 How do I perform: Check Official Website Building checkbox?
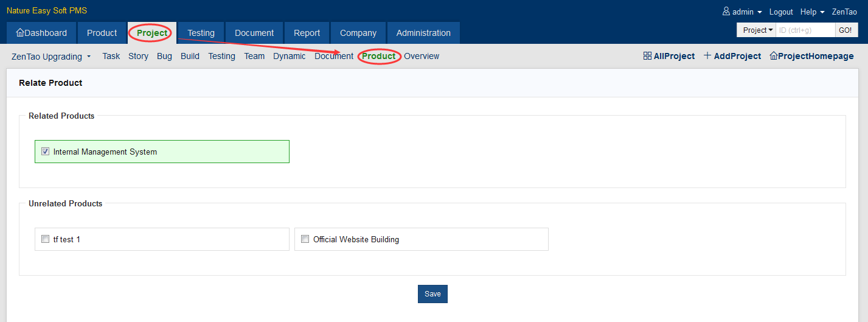click(x=305, y=239)
